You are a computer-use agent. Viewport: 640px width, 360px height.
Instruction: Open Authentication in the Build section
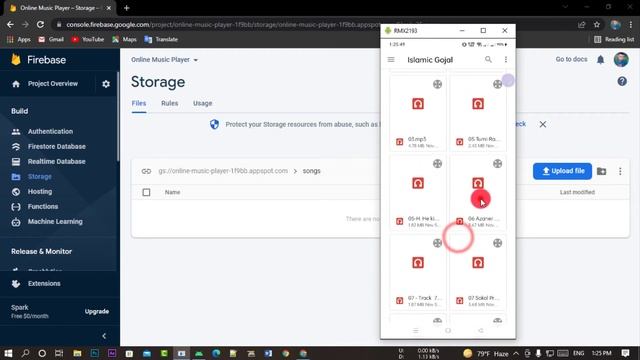coord(50,131)
